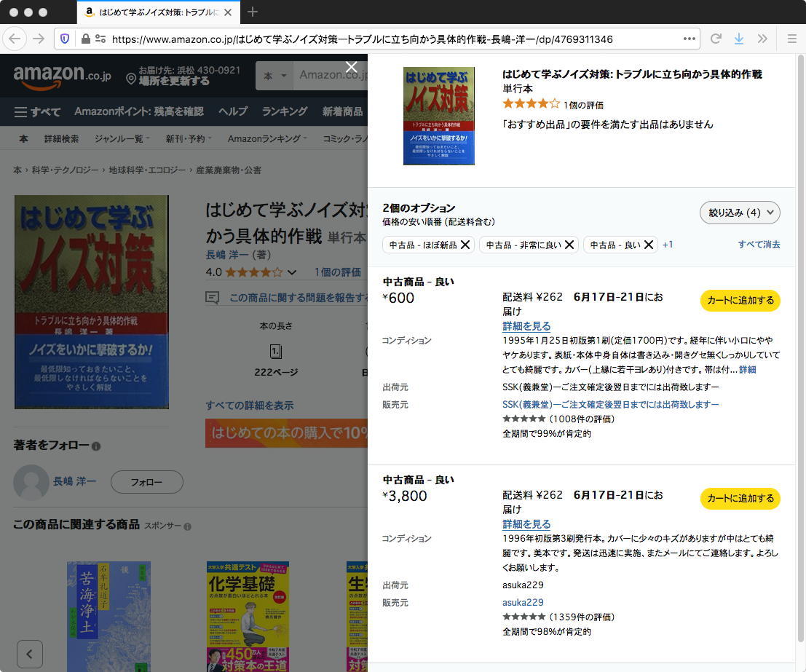This screenshot has height=672, width=806.
Task: Open the 新着商品 navigation item
Action: [342, 111]
